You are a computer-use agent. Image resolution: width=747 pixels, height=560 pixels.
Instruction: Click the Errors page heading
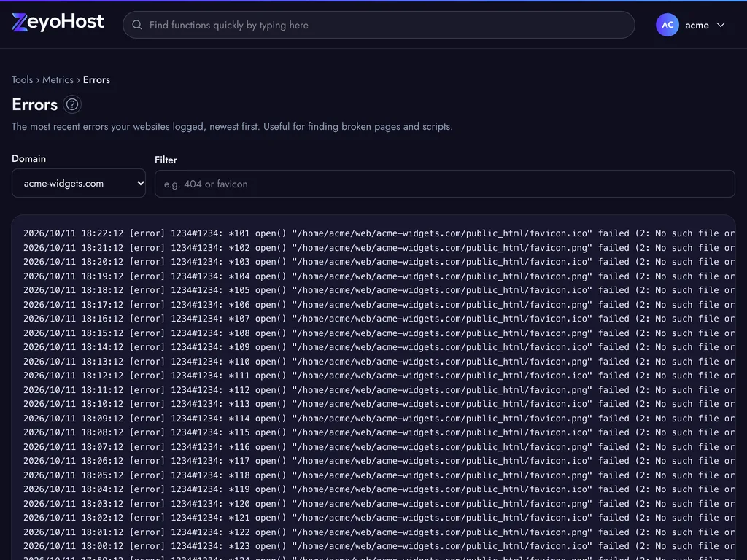click(34, 105)
